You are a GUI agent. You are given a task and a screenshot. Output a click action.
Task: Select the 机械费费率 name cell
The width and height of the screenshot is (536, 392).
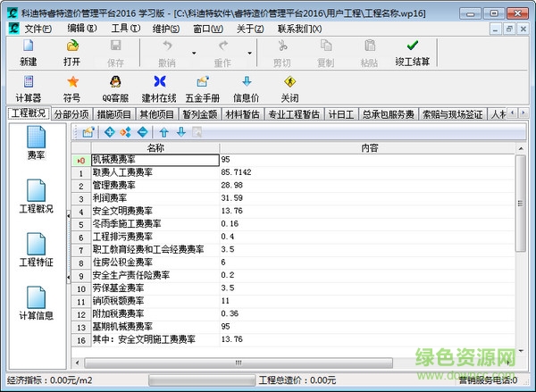coord(155,160)
